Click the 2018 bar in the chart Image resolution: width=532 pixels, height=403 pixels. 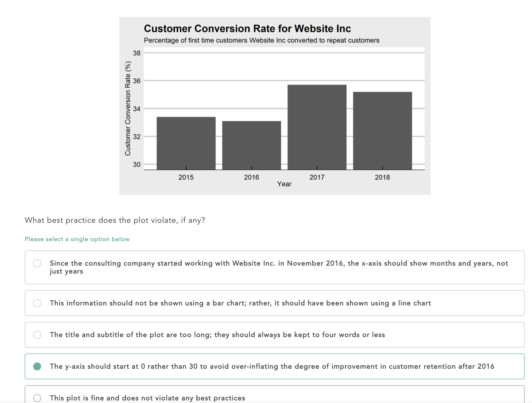[x=382, y=131]
